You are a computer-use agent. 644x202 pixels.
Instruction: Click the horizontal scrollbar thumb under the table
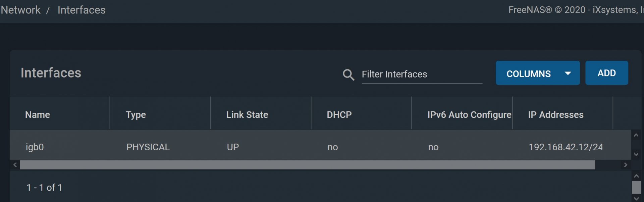pyautogui.click(x=307, y=165)
